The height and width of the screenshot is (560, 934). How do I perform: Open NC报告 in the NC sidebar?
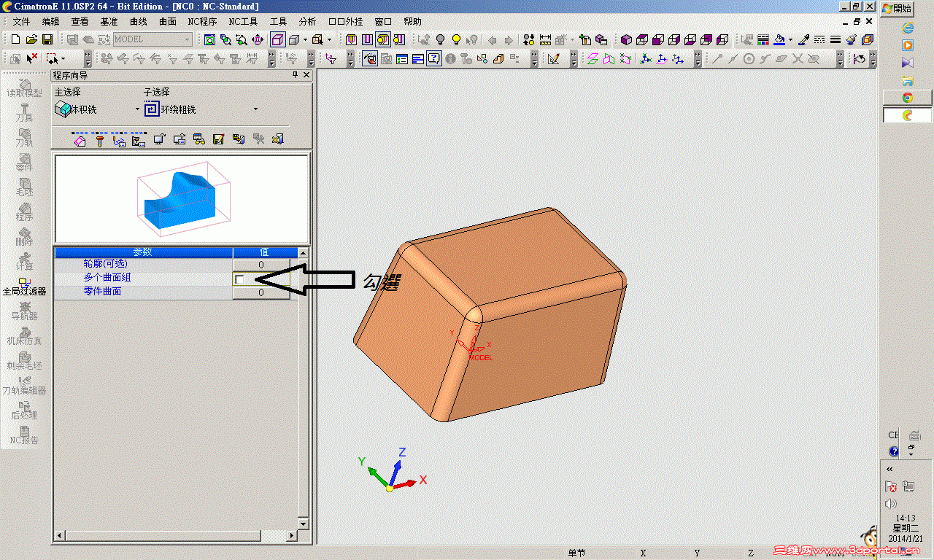pos(25,435)
